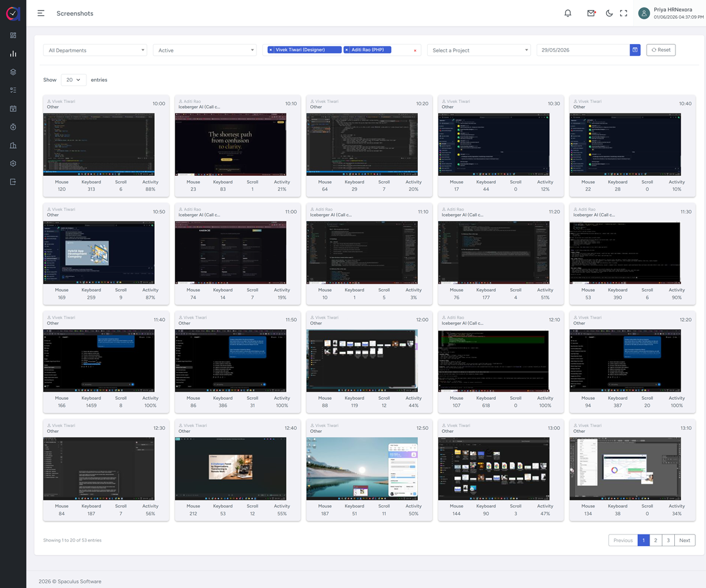
Task: Open the Active status dropdown
Action: tap(205, 50)
